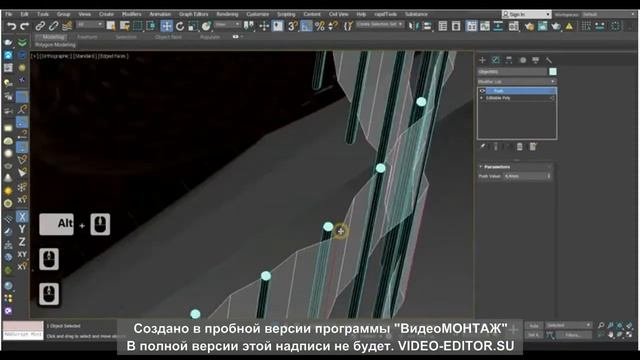640x360 pixels.
Task: Activate Bind to Space Warp tool
Action: 67,27
